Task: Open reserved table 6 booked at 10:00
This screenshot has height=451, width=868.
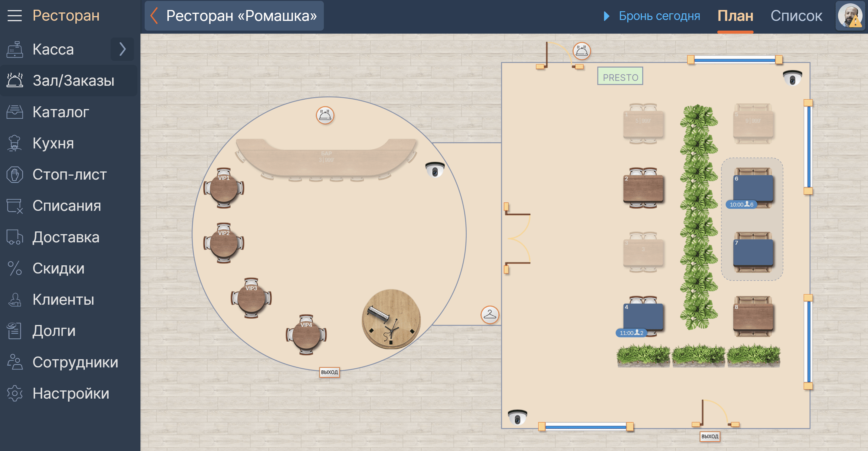Action: point(753,188)
